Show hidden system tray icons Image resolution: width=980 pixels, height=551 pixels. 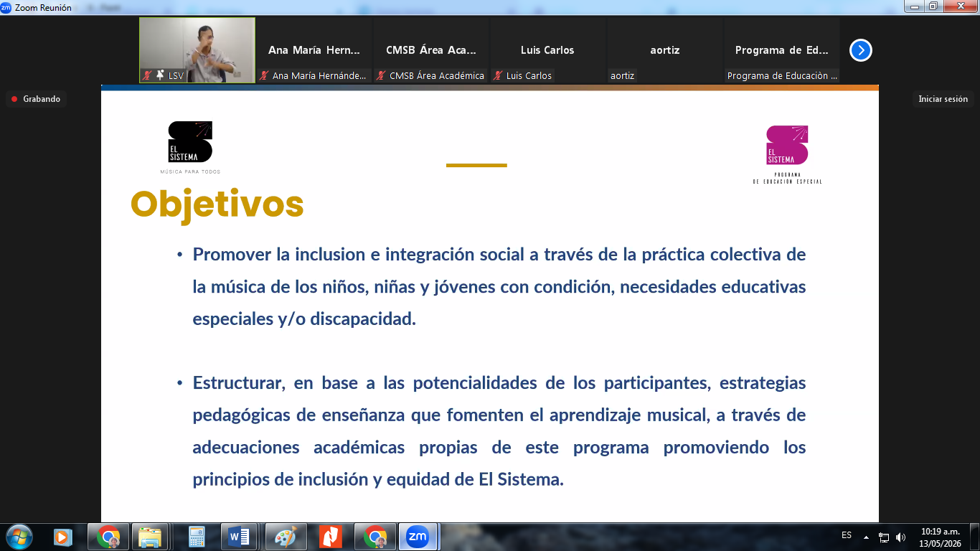coord(866,537)
